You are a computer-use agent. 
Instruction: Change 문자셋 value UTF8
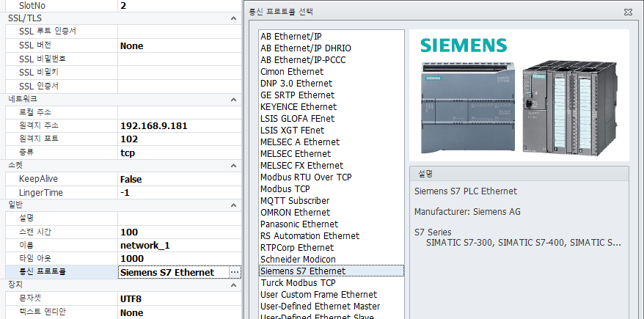[180, 298]
